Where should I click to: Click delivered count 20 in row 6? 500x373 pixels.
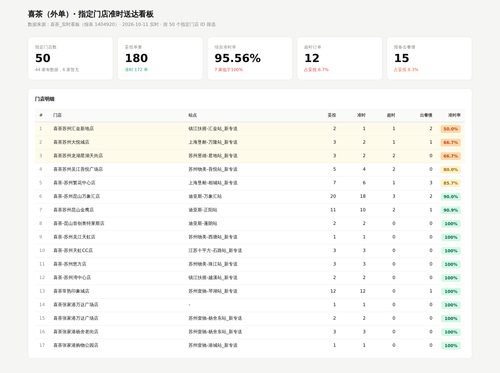[333, 196]
